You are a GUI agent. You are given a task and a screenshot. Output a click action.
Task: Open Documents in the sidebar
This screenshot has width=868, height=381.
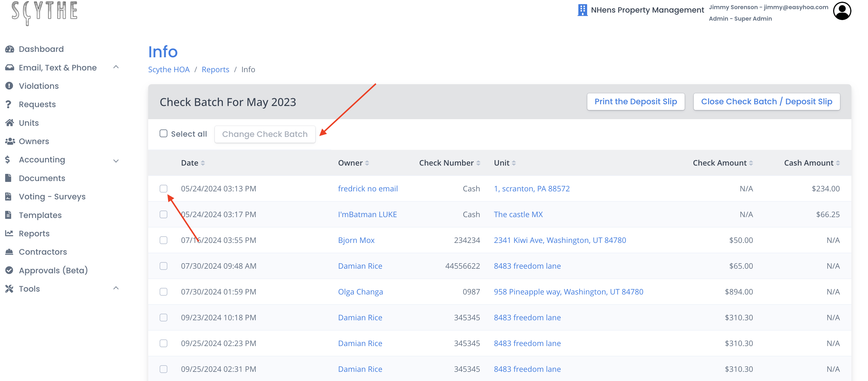coord(42,178)
